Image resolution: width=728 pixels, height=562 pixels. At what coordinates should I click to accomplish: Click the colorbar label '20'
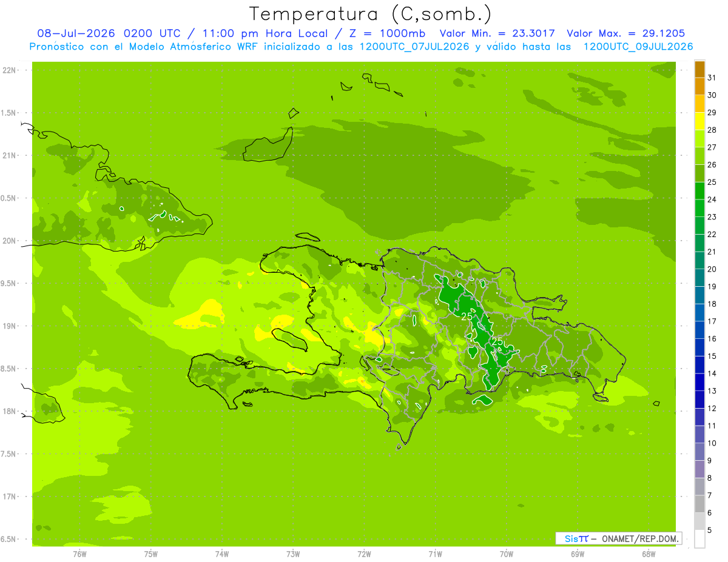(x=712, y=269)
